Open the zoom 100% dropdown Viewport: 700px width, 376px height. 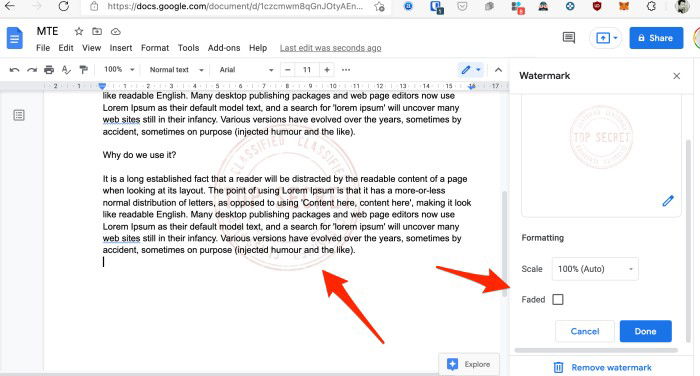[x=119, y=70]
